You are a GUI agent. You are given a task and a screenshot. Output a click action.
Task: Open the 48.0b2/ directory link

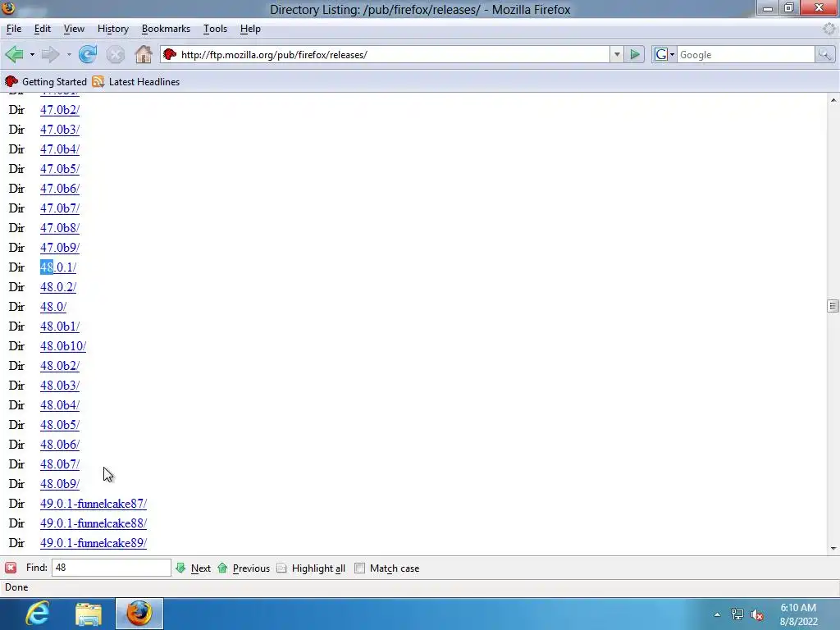pyautogui.click(x=59, y=366)
